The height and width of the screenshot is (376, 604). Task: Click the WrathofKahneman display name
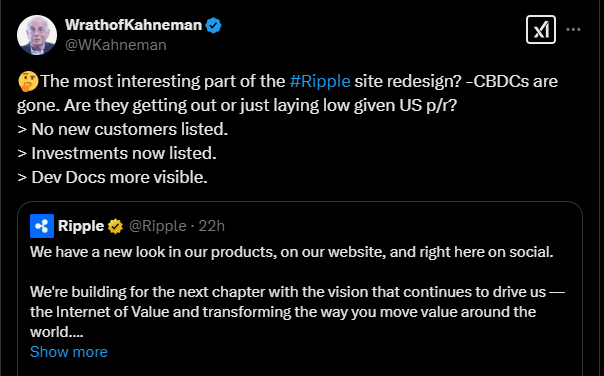133,25
